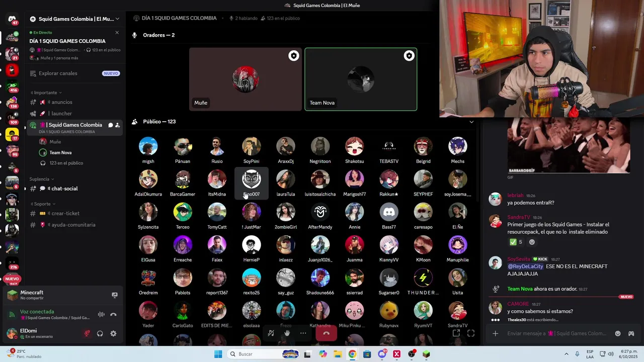
Task: Open apps game controller icon in chat
Action: click(631, 333)
